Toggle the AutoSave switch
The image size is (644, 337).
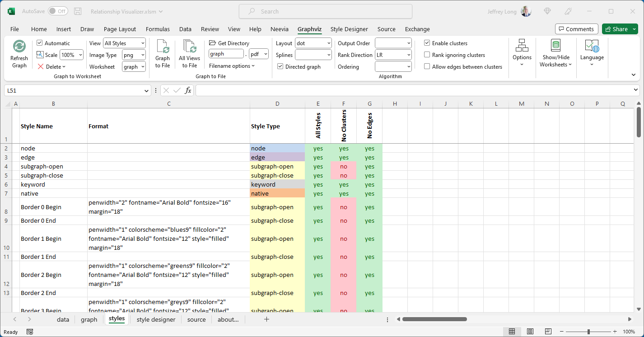click(x=58, y=11)
